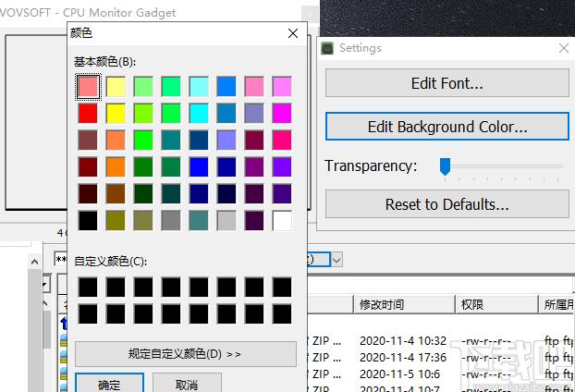This screenshot has width=575, height=392.
Task: Open the combo box dropdown arrow
Action: [x=336, y=260]
